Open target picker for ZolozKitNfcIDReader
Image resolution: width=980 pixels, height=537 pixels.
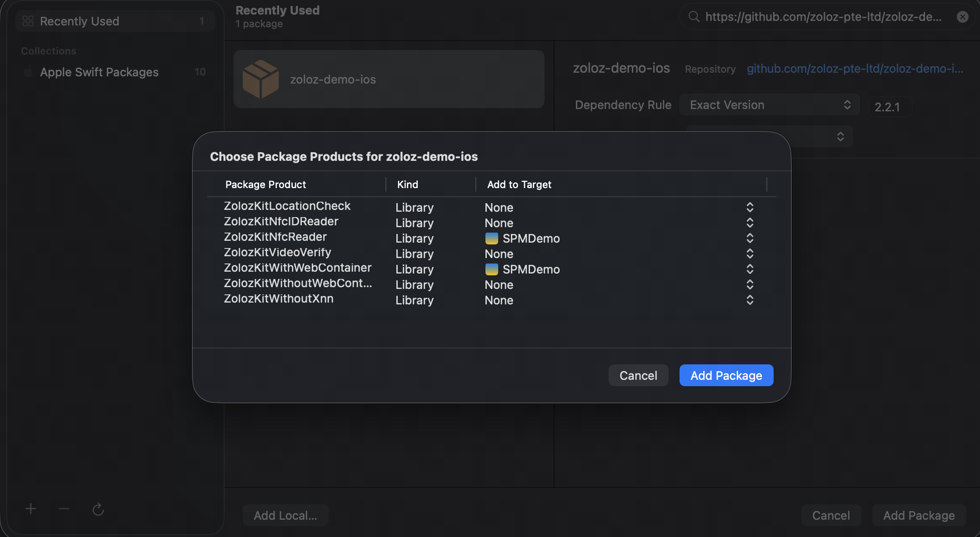pyautogui.click(x=750, y=223)
